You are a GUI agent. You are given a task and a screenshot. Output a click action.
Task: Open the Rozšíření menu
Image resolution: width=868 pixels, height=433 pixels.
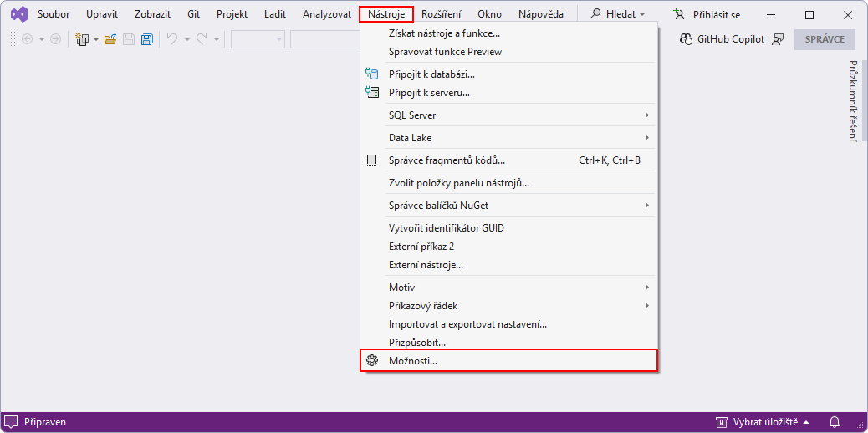(x=441, y=14)
